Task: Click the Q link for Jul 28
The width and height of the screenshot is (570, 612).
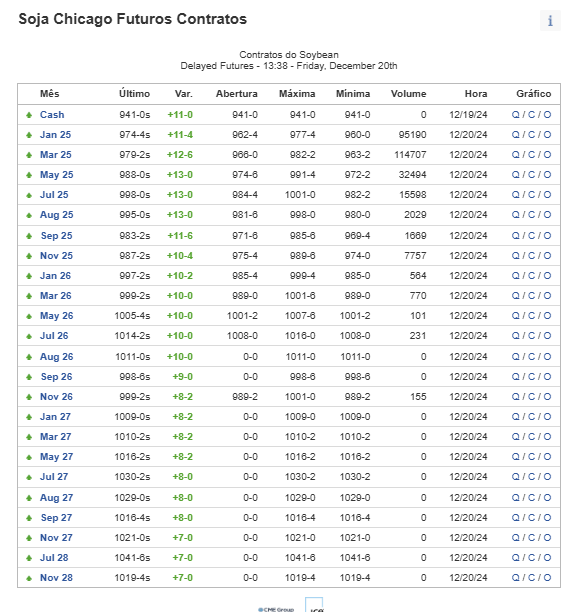Action: pyautogui.click(x=516, y=558)
